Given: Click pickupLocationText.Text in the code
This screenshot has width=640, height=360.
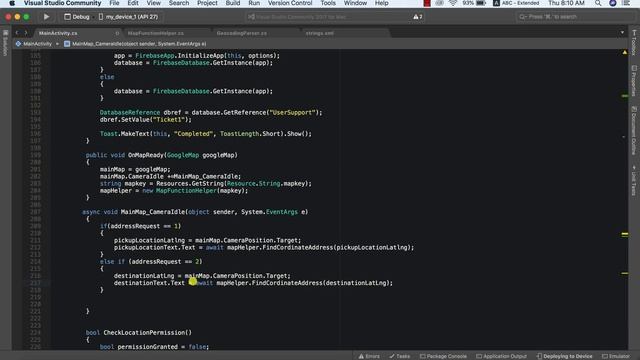Looking at the screenshot, I should pos(155,247).
